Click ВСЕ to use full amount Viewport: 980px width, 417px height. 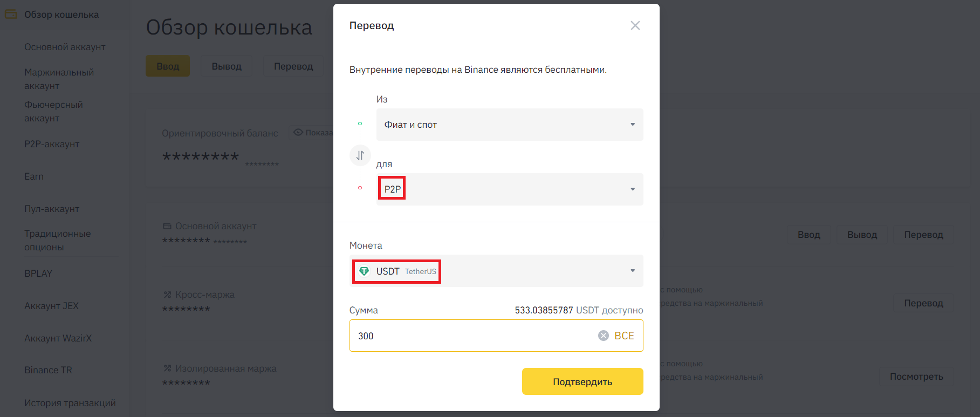pos(624,336)
